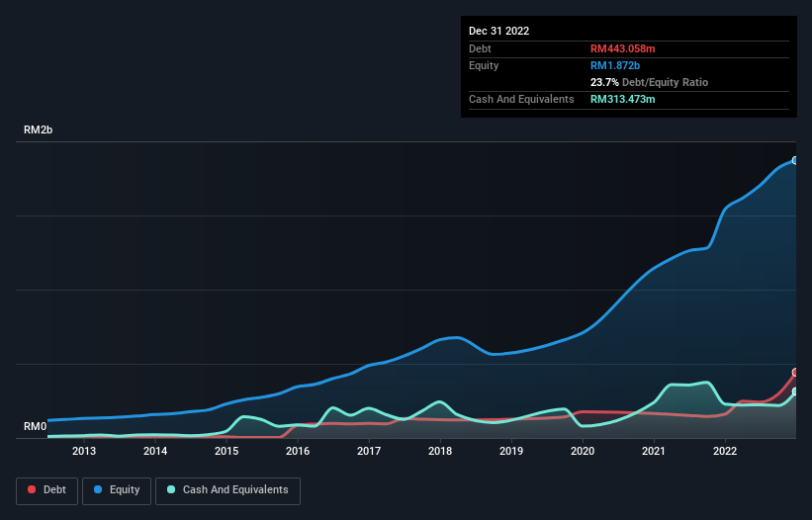This screenshot has width=812, height=520.
Task: Toggle Cash And Equivalents legend button
Action: 227,490
